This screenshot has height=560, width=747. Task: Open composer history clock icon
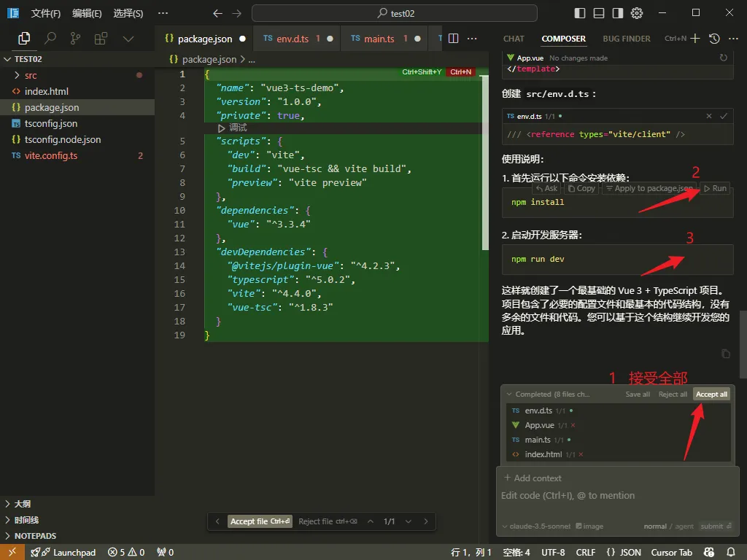(x=714, y=39)
